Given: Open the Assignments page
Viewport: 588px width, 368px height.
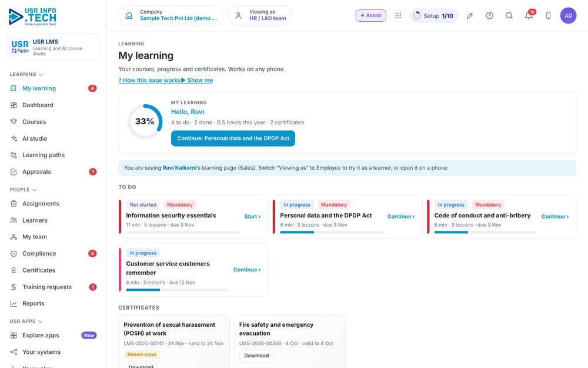Looking at the screenshot, I should coord(53,204).
